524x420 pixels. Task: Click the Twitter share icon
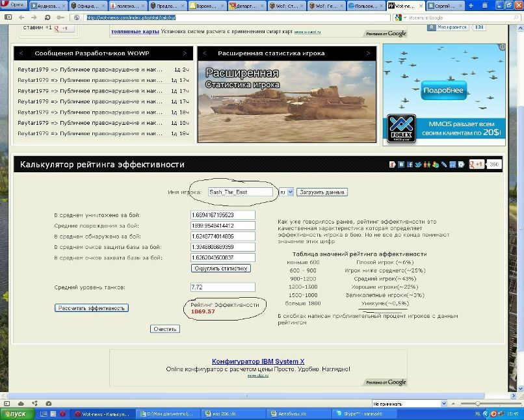point(417,164)
